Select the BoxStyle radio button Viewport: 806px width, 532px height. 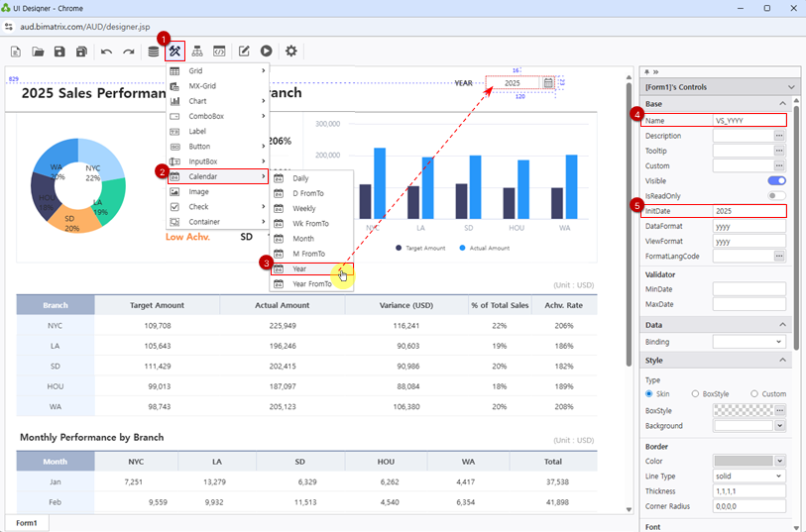tap(696, 394)
